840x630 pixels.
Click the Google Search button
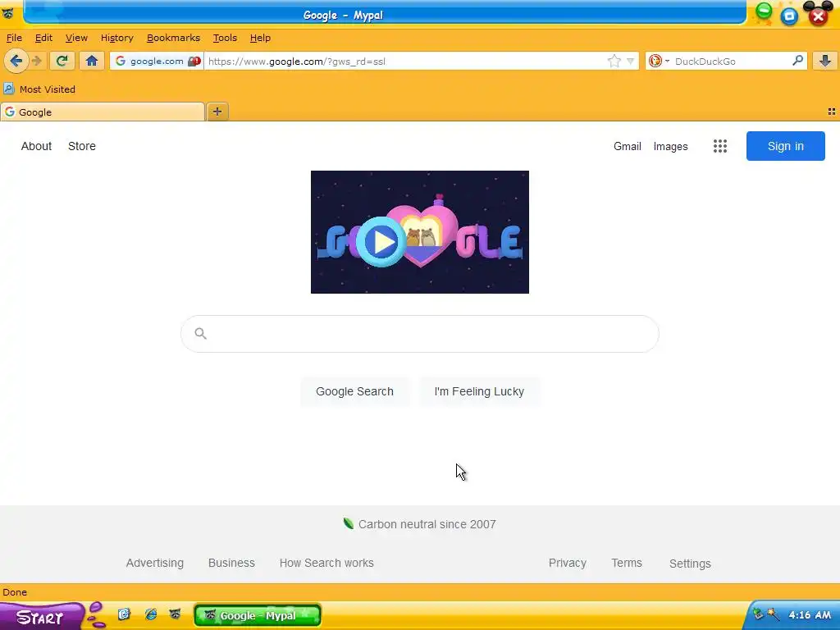[x=354, y=391]
